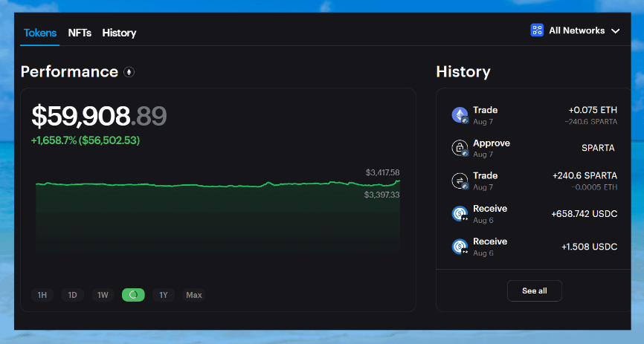Switch chart range to 1D
Image resolution: width=644 pixels, height=344 pixels.
click(x=72, y=295)
